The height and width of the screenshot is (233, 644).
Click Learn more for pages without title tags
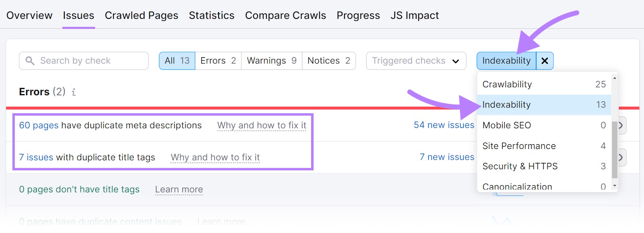coord(179,189)
